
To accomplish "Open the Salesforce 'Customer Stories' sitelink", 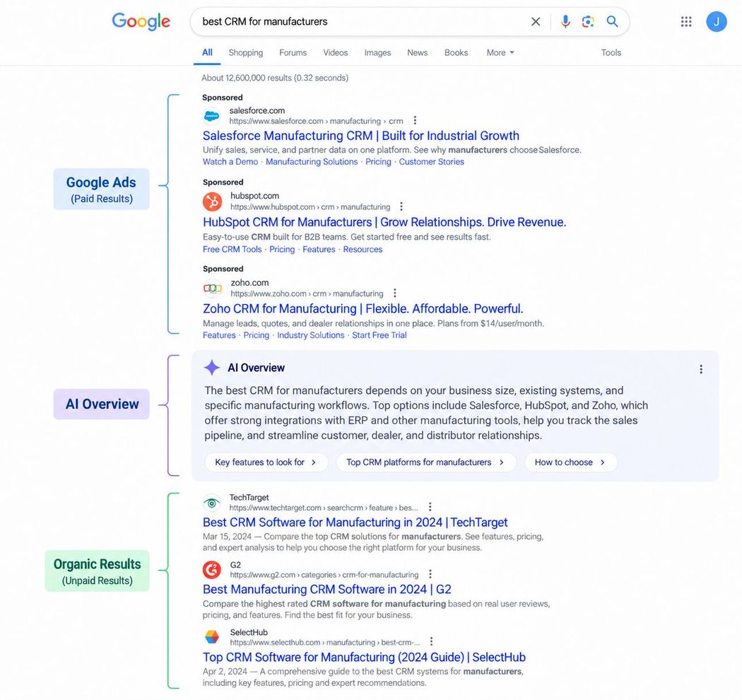I will [x=432, y=162].
